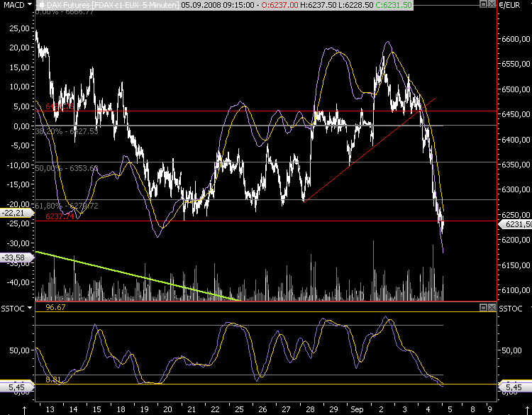Screen dimensions: 532x415
Task: Click the Sep month label on time axis
Action: 357,409
